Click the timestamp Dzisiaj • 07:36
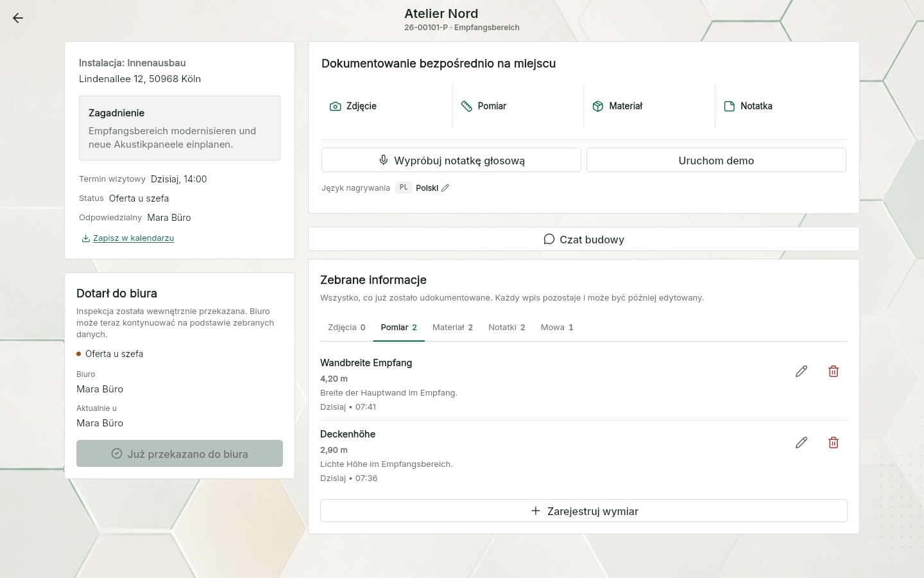The height and width of the screenshot is (578, 924). [x=348, y=478]
